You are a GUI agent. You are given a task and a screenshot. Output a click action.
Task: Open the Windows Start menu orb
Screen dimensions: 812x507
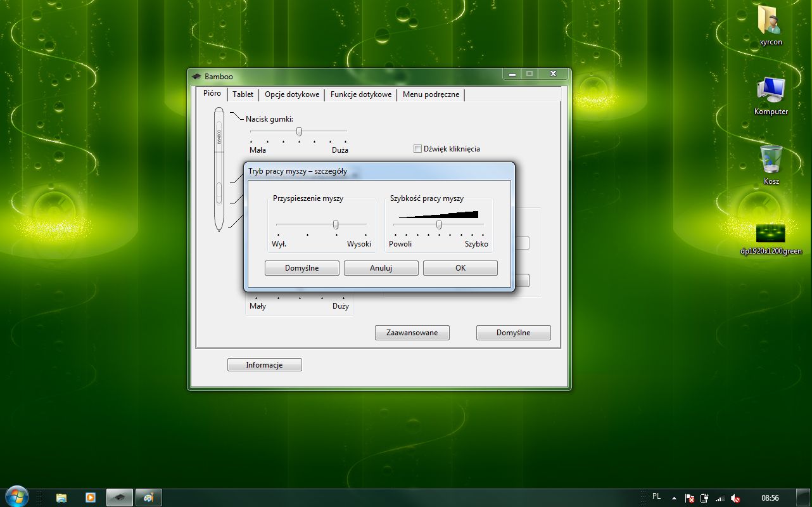(x=16, y=497)
